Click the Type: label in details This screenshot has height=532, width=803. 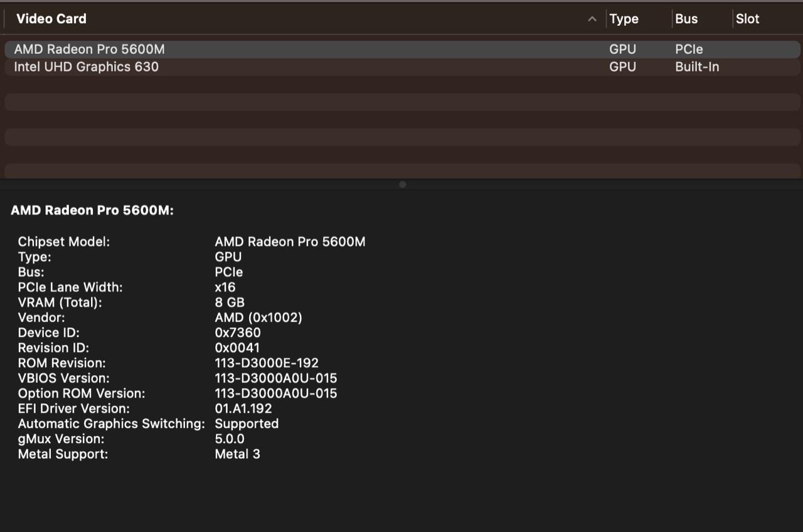click(x=35, y=257)
